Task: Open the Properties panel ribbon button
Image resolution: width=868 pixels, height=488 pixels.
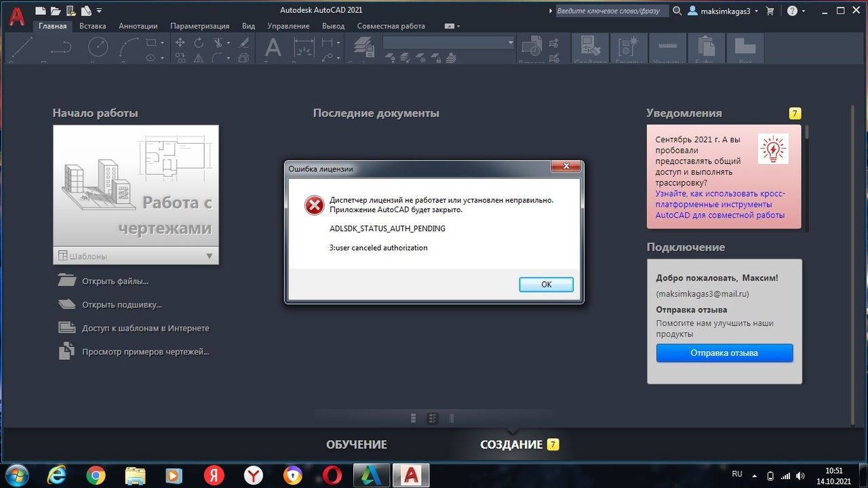Action: (590, 49)
